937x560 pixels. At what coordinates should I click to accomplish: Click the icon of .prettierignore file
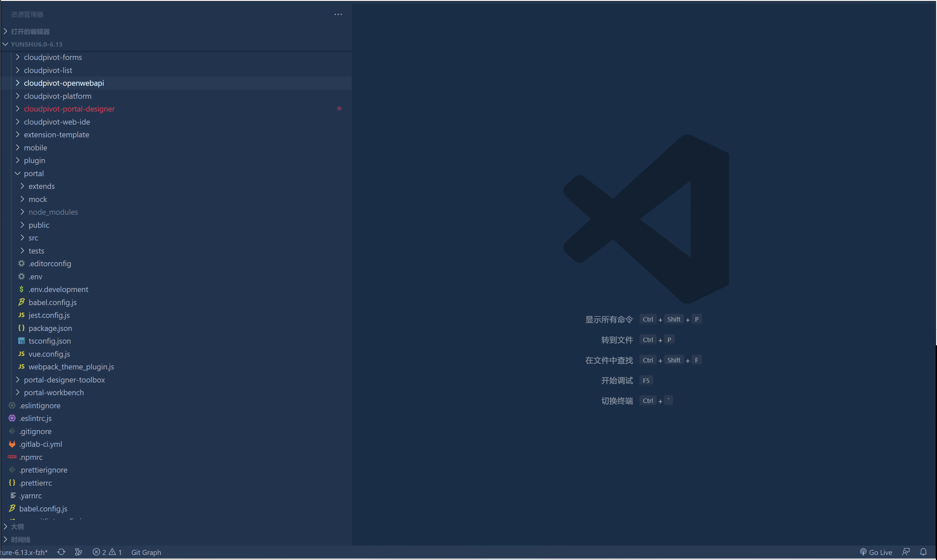click(x=12, y=470)
